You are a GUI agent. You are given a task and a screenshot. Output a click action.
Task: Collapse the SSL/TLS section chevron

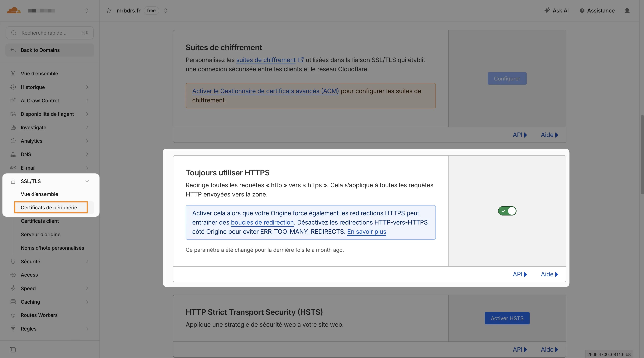87,181
